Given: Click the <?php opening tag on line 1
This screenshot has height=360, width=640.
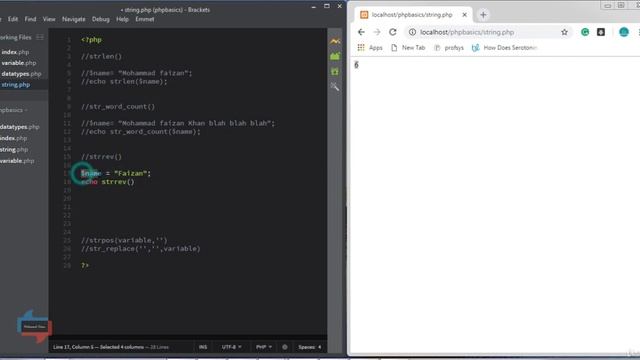Looking at the screenshot, I should click(91, 40).
